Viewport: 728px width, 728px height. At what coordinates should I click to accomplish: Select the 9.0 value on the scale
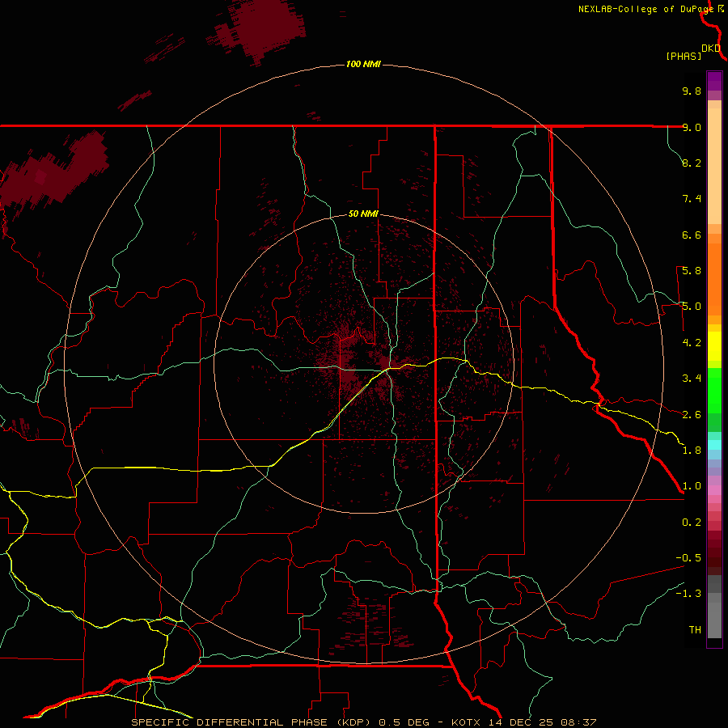point(692,127)
